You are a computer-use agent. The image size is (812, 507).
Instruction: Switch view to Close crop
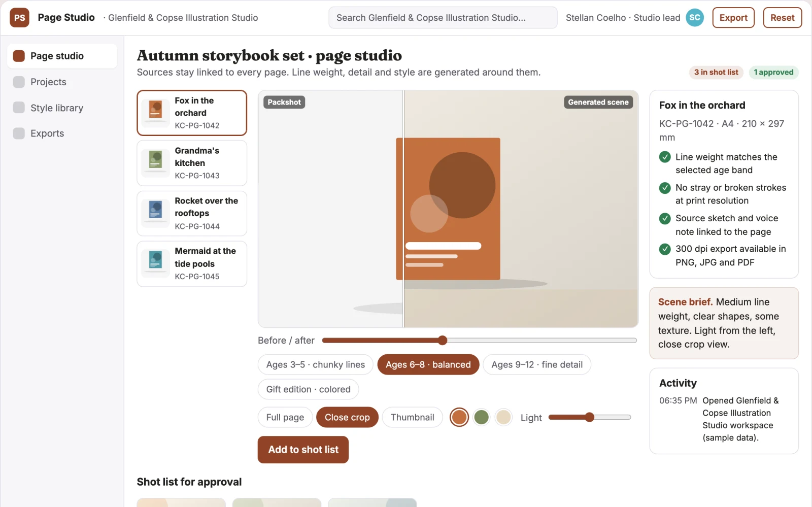click(347, 417)
